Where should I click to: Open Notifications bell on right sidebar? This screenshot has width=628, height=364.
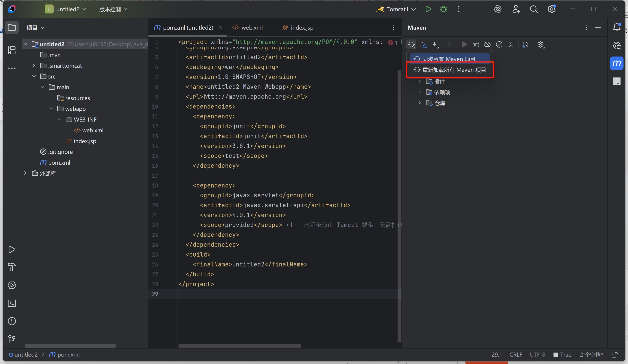617,27
